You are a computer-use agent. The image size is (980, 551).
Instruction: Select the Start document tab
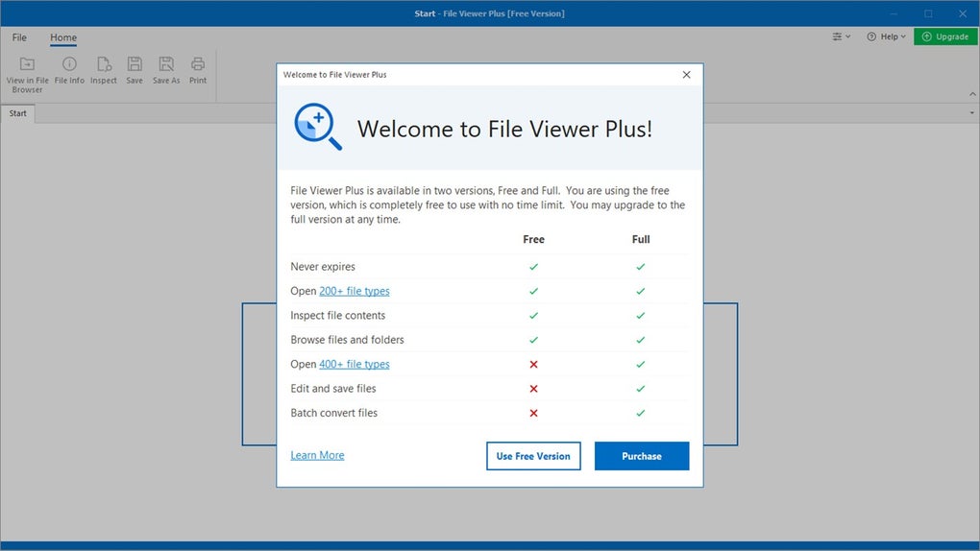coord(18,113)
